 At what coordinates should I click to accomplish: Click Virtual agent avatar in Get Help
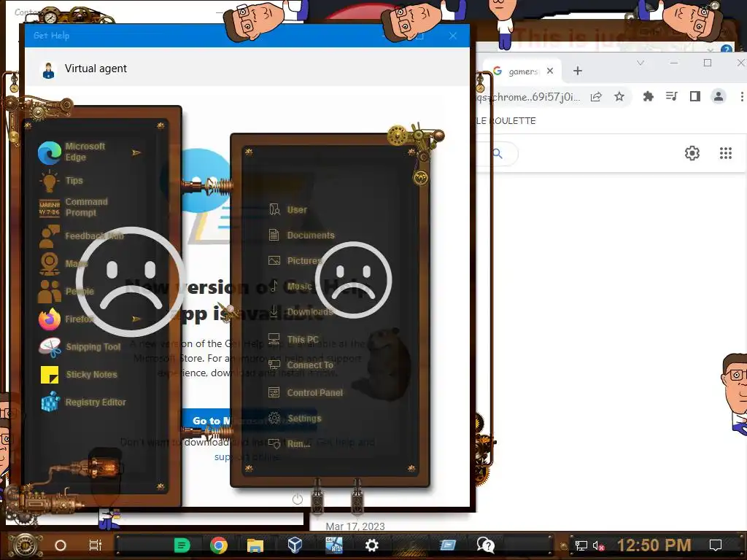(x=48, y=70)
